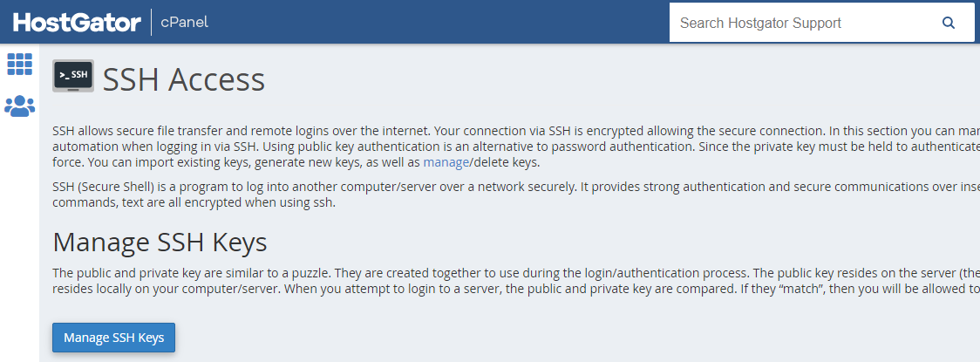
Task: Click the HostGator logo
Action: tap(77, 22)
